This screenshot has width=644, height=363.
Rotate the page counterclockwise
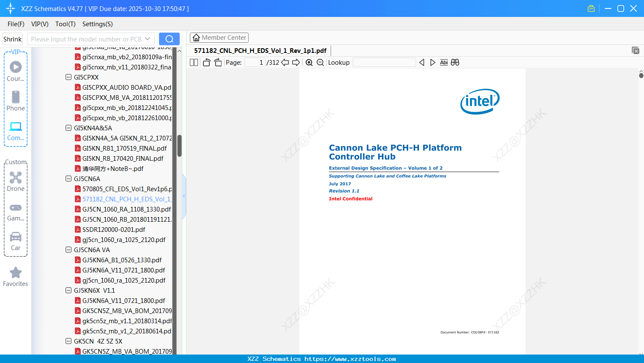coord(206,62)
